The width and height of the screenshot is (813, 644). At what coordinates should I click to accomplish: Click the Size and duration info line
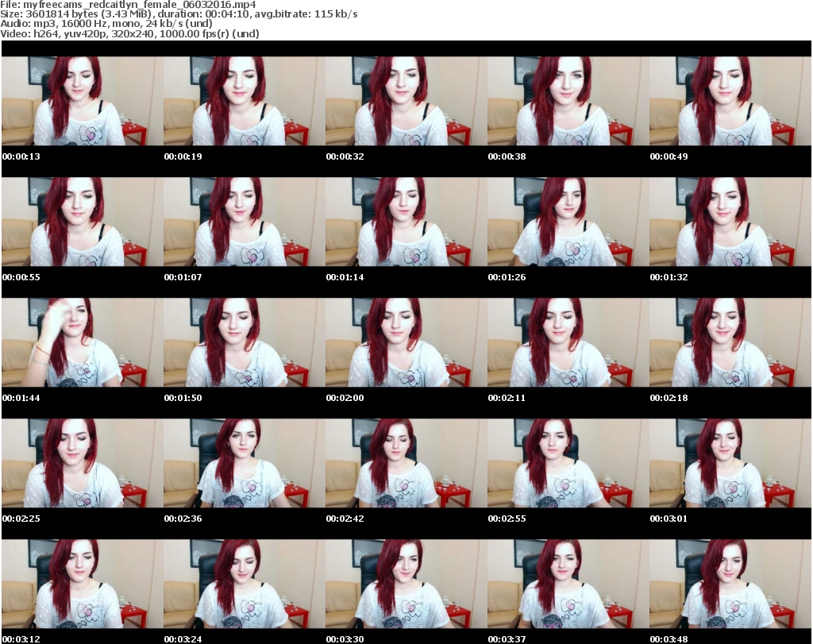(179, 14)
